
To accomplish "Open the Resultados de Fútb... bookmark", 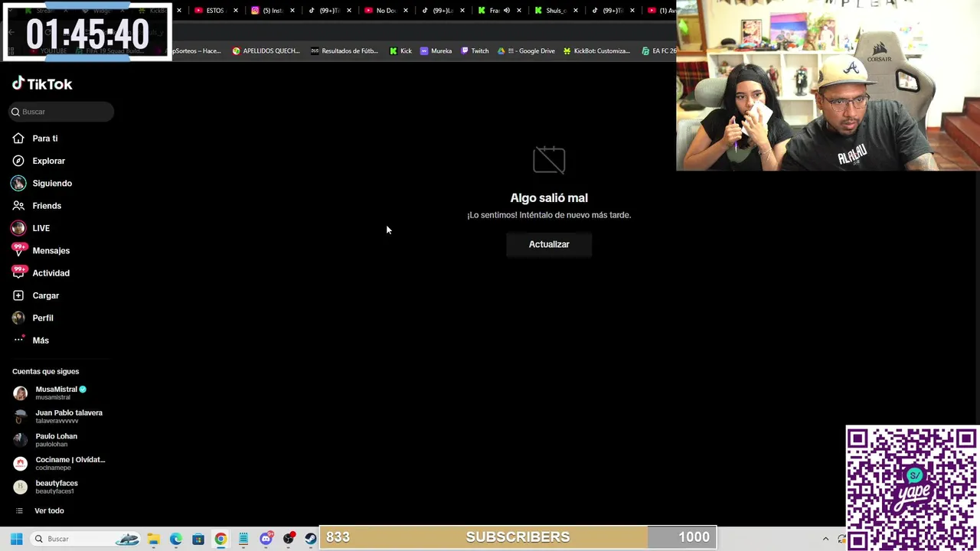I will (x=345, y=51).
